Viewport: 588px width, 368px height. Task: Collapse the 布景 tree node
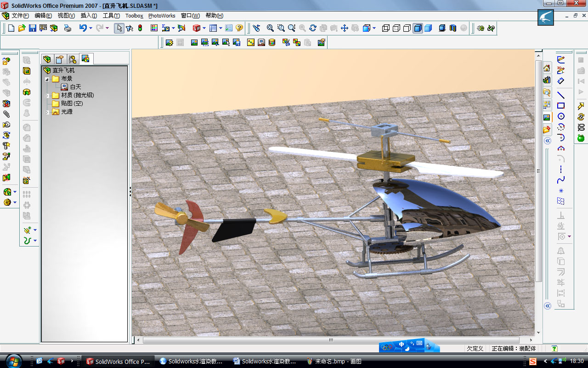(47, 79)
